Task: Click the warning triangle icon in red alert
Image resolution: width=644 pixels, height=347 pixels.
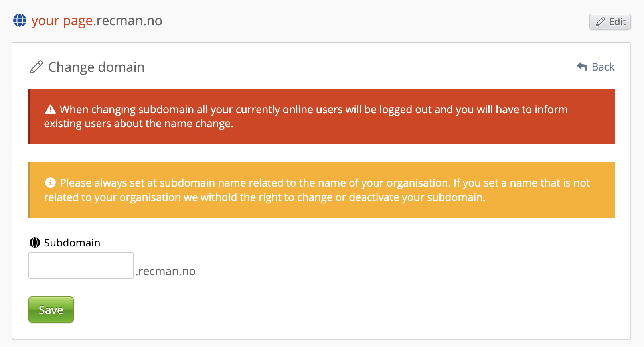Action: coord(51,109)
